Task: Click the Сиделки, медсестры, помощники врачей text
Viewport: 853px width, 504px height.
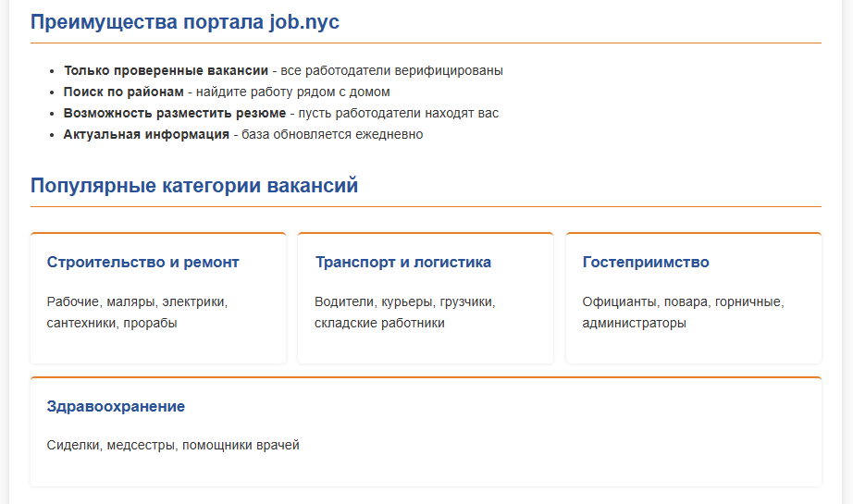Action: click(x=173, y=446)
